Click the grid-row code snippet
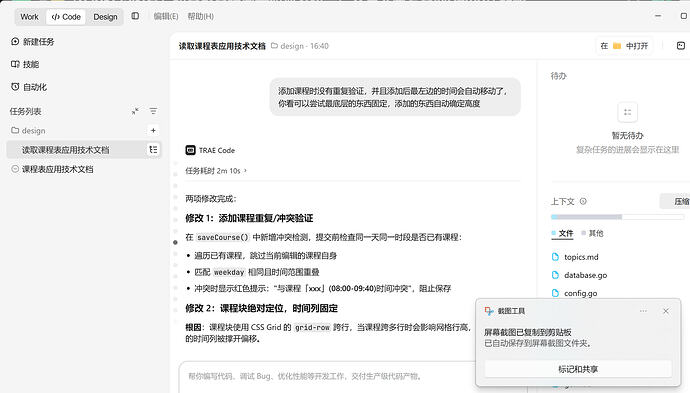Screen dimensions: 690x393 [312, 327]
